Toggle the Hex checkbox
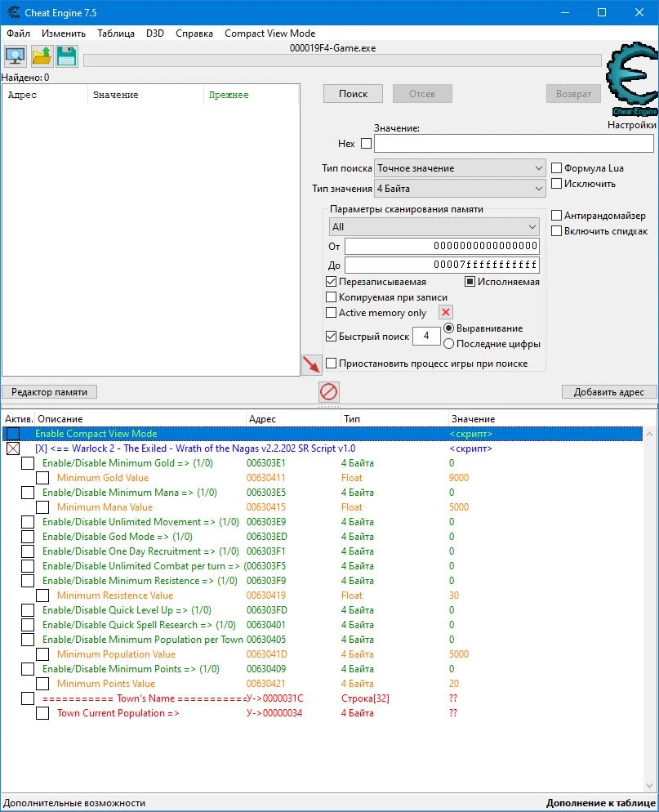659x812 pixels. tap(366, 144)
